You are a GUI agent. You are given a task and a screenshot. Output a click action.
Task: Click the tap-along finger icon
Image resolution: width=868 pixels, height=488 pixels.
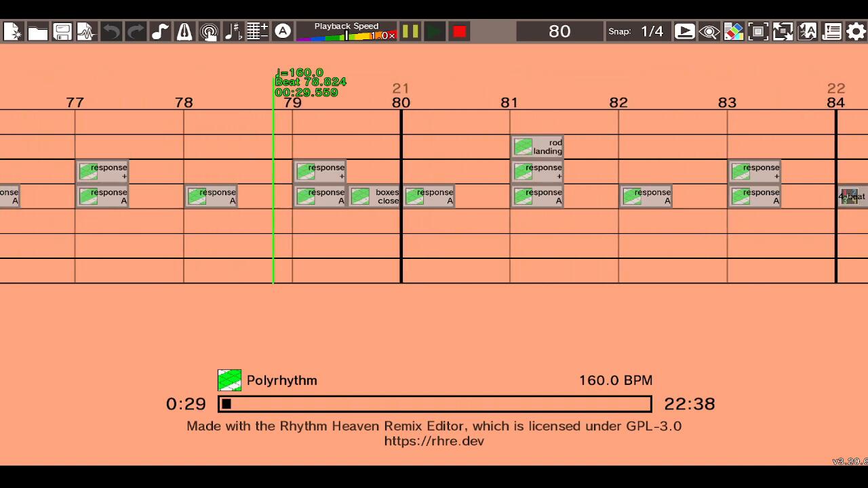point(209,32)
